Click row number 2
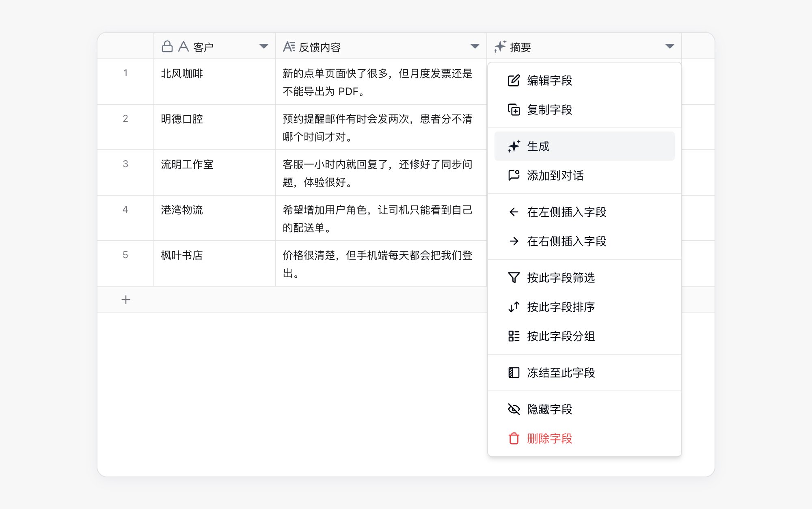The width and height of the screenshot is (812, 509). coord(125,119)
